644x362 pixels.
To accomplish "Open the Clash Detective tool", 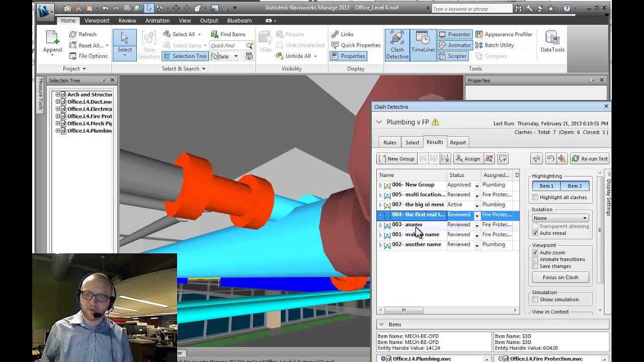I will 397,45.
